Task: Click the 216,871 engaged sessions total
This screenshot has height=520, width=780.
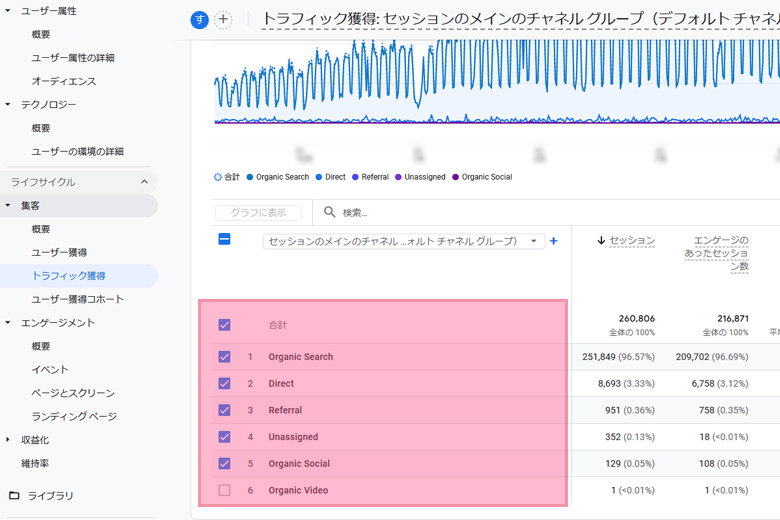Action: (x=733, y=318)
